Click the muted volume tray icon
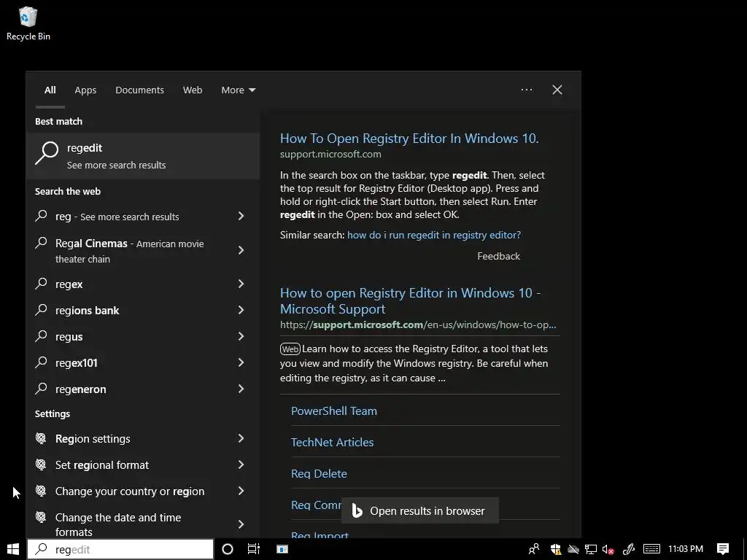Screen dimensions: 747x560 click(x=608, y=549)
